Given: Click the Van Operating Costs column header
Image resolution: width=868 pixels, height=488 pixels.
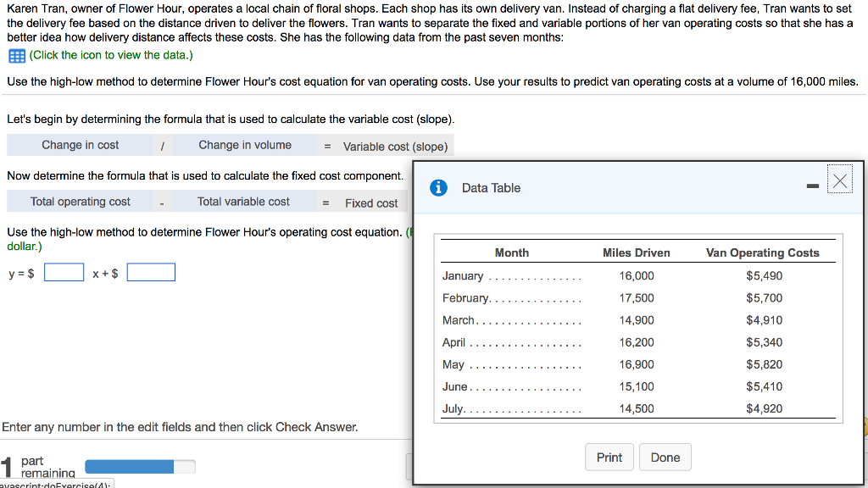Looking at the screenshot, I should coord(762,252).
